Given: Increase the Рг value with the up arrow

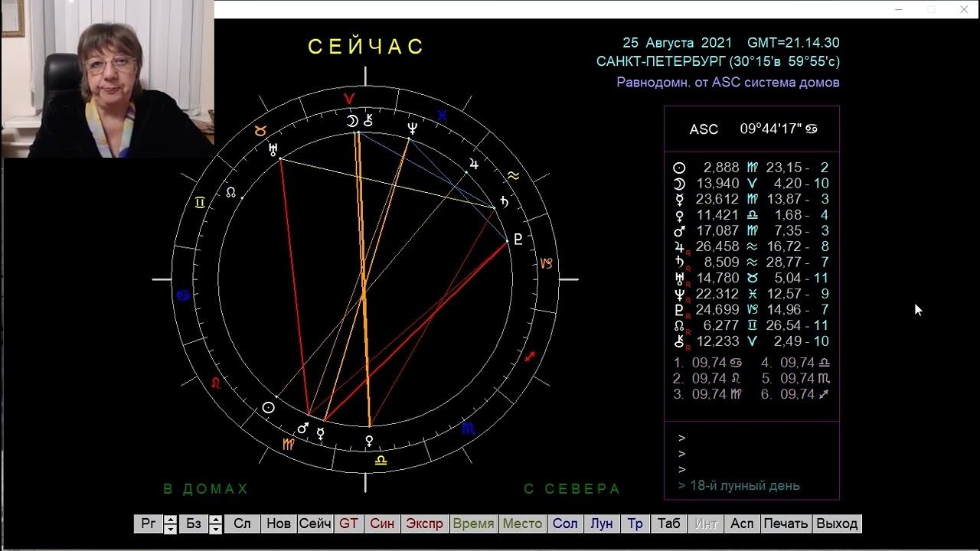Looking at the screenshot, I should click(170, 519).
